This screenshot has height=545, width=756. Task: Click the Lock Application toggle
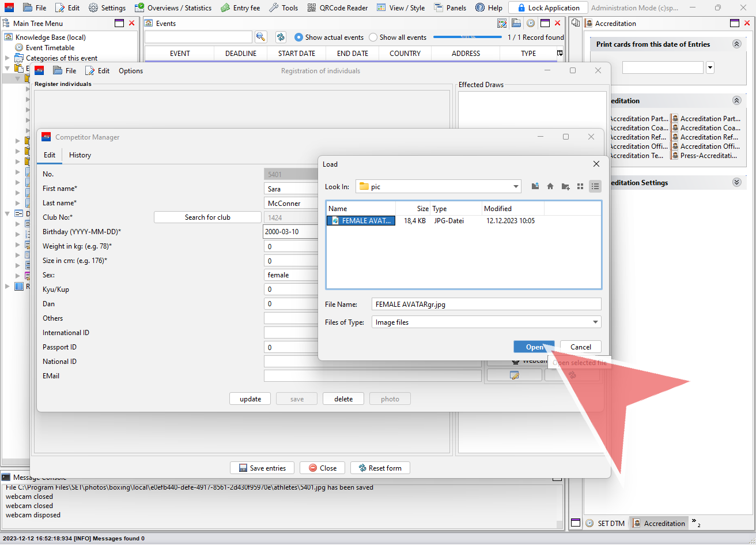point(547,8)
